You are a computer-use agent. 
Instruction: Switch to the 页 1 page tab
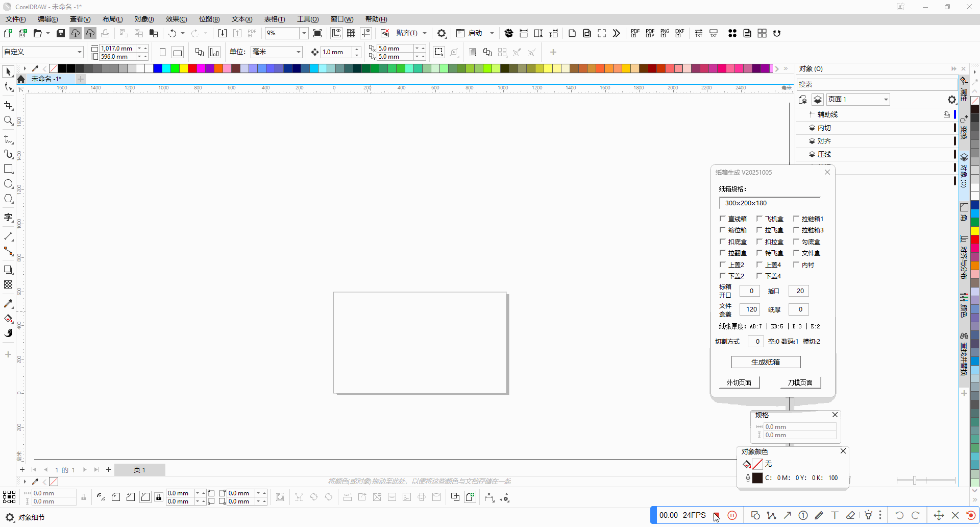139,470
